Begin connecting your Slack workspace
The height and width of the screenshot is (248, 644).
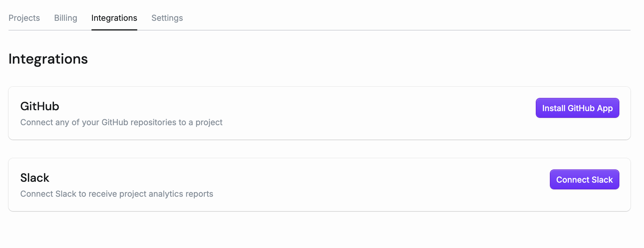(584, 179)
